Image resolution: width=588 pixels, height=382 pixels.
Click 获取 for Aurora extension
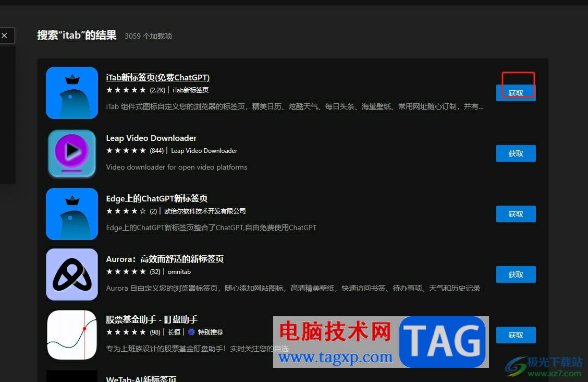pyautogui.click(x=516, y=274)
